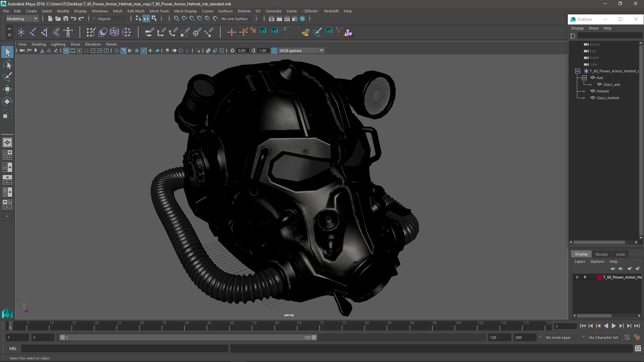The width and height of the screenshot is (644, 362).
Task: Click the Maya logo at bottom left
Action: pyautogui.click(x=7, y=313)
